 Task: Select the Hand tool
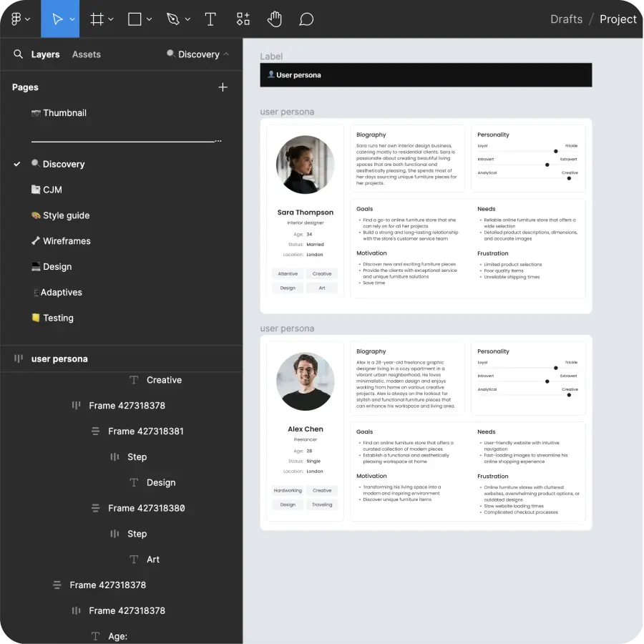tap(275, 19)
